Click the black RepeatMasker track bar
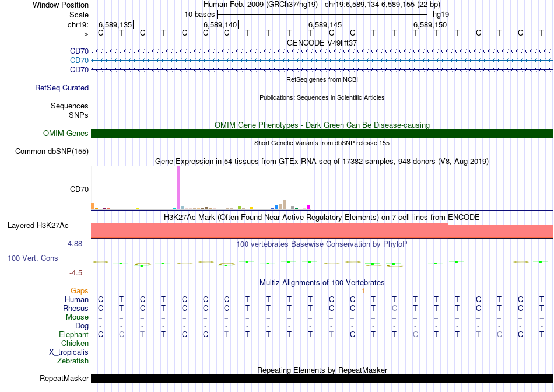The image size is (554, 392). point(322,378)
